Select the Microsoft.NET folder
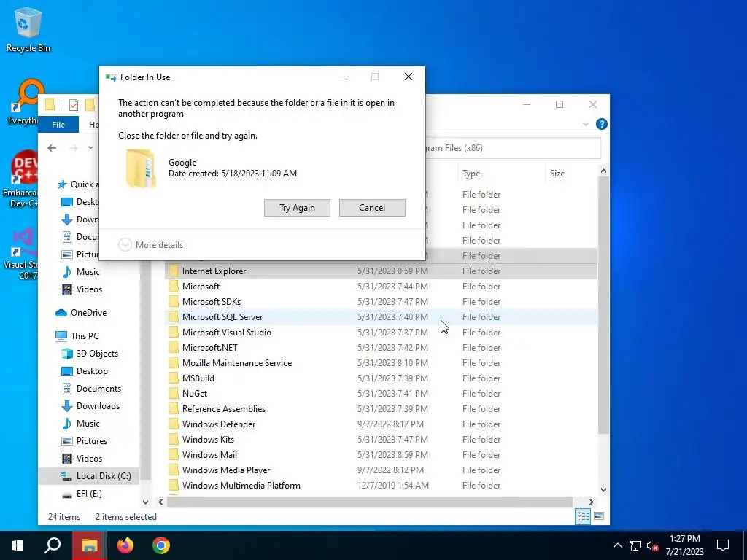Screen dimensions: 747x560 point(381,348)
